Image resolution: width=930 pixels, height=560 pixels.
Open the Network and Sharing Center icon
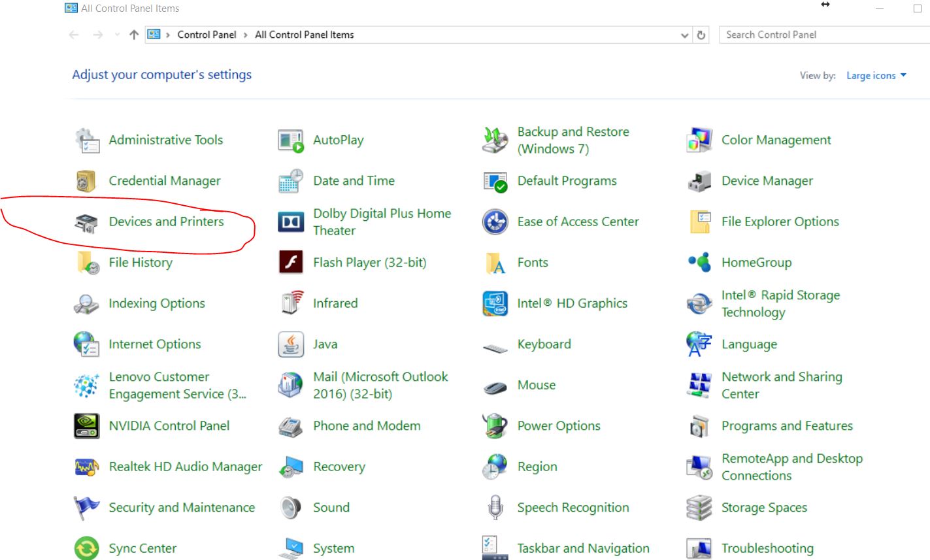699,386
